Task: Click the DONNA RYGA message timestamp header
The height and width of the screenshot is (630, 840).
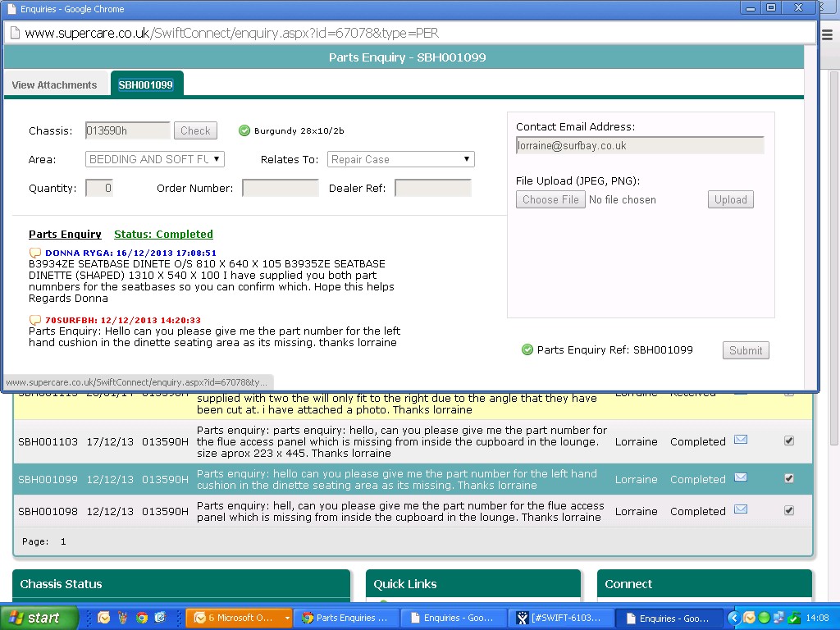Action: [x=130, y=253]
